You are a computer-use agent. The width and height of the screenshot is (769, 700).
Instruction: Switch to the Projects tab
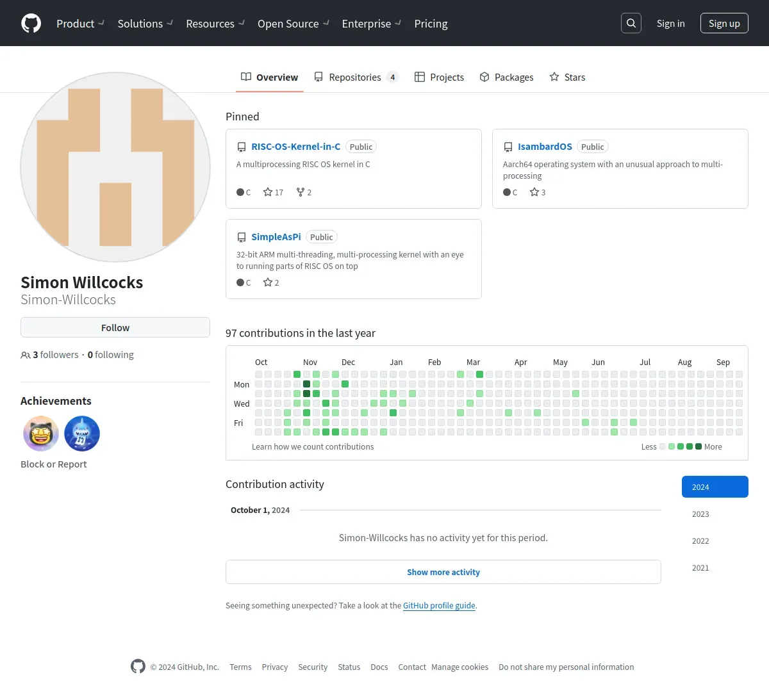(x=439, y=77)
